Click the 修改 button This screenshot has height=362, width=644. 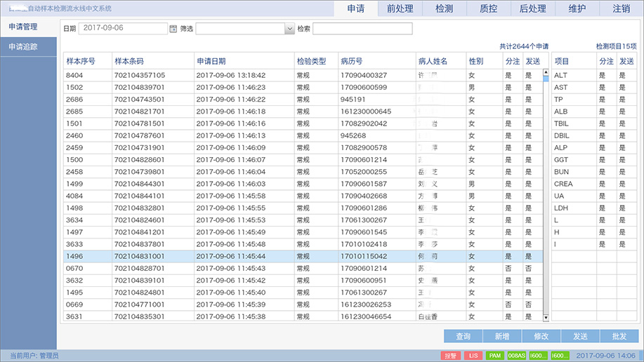click(541, 336)
